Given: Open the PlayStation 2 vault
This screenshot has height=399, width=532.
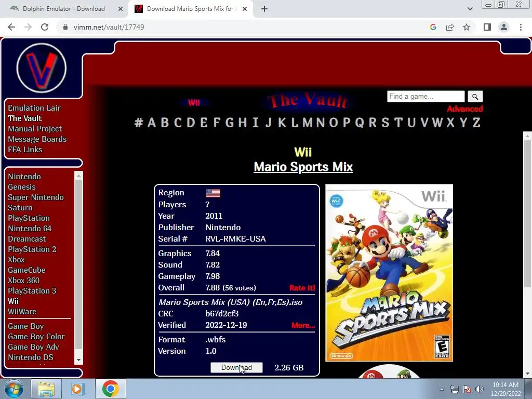Looking at the screenshot, I should coord(32,249).
